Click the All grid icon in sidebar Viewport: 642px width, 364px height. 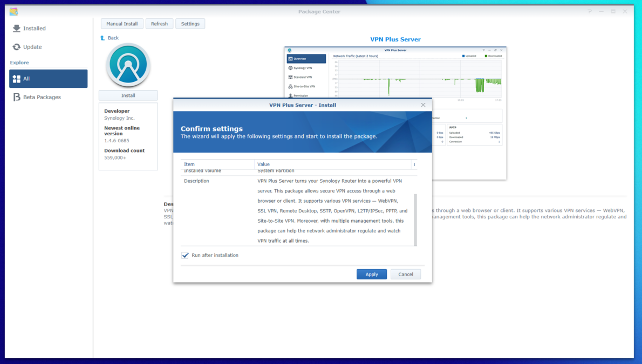tap(16, 79)
